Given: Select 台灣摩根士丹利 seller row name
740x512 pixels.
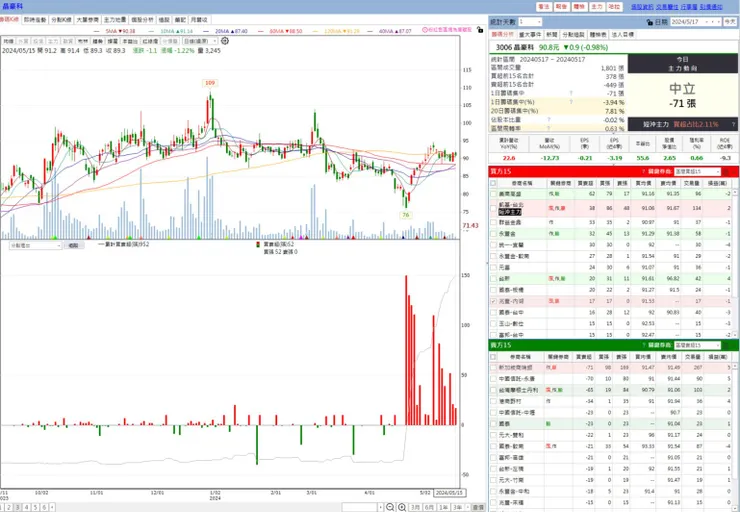Looking at the screenshot, I should pos(518,390).
